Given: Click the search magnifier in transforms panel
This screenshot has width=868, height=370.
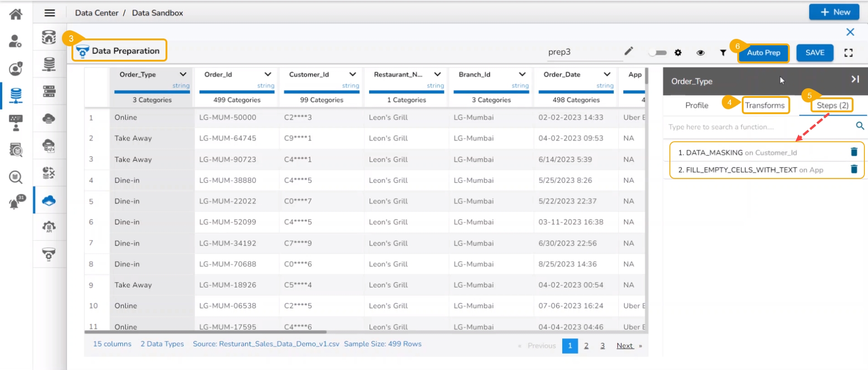Looking at the screenshot, I should click(860, 126).
